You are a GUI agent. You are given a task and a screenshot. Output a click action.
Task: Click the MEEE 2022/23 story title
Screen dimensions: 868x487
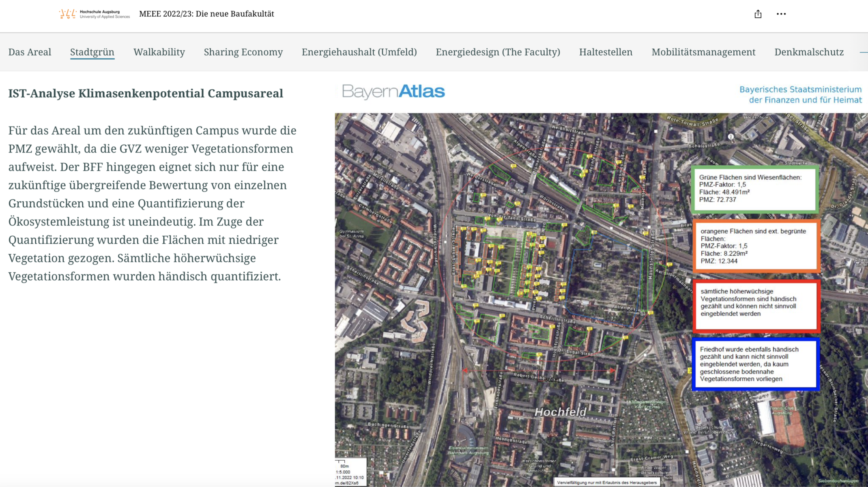[206, 14]
